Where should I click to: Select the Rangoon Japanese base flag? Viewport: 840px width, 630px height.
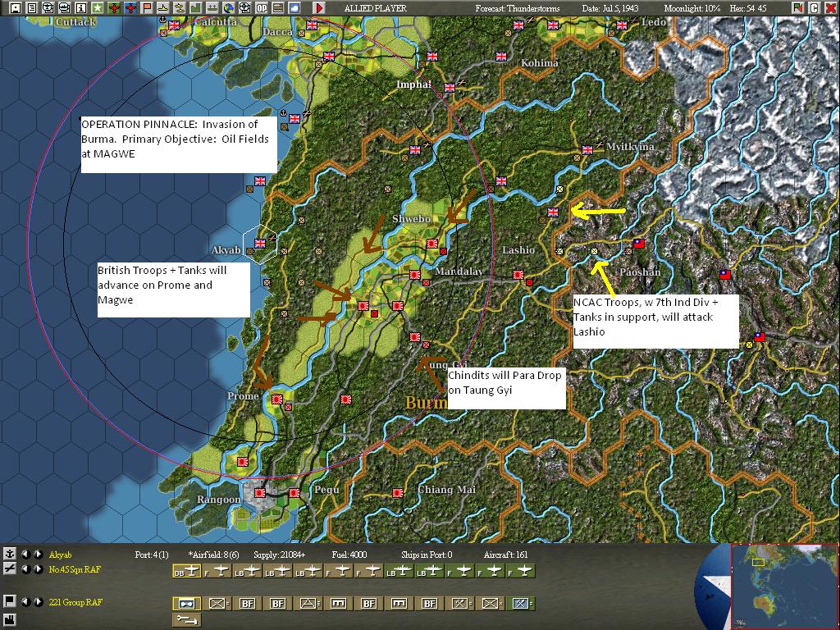point(260,492)
